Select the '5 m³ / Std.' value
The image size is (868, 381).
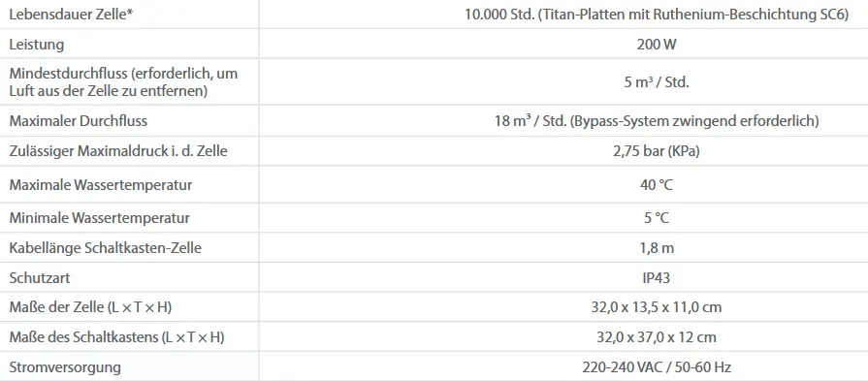tap(656, 82)
